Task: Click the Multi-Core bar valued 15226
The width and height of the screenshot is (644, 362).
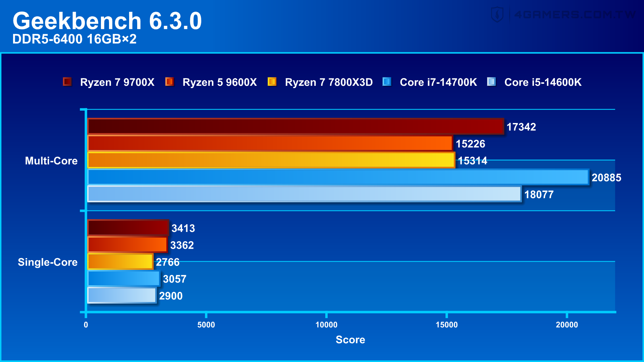Action: 270,143
